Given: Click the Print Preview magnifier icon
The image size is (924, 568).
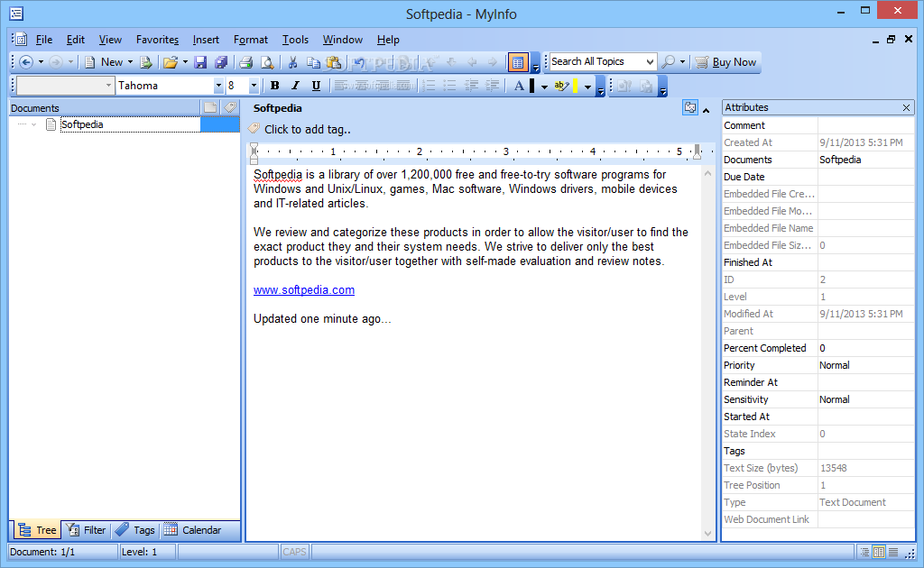Looking at the screenshot, I should tap(267, 62).
